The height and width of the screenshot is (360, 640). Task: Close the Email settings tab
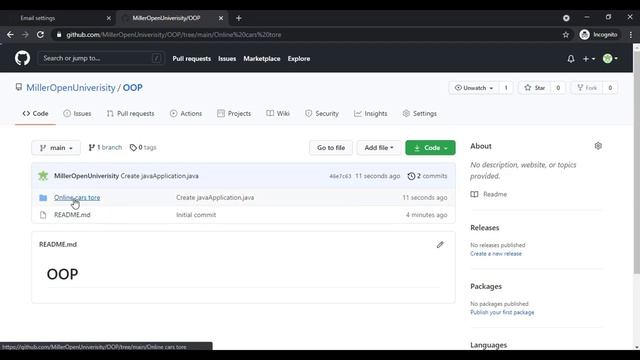point(109,18)
